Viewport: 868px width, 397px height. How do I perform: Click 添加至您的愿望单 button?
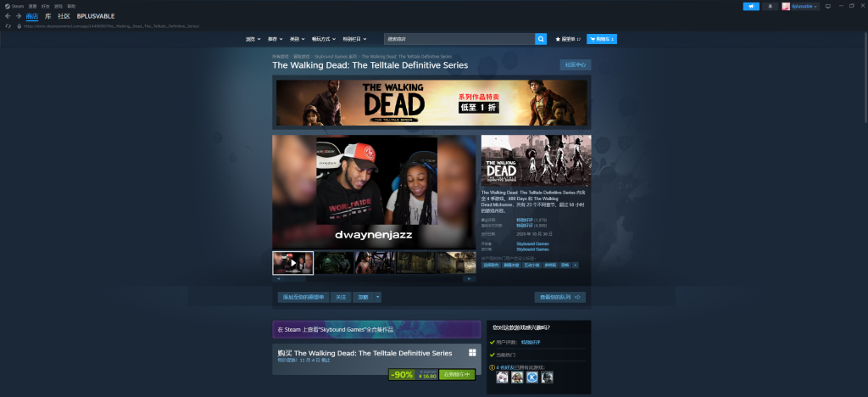303,298
